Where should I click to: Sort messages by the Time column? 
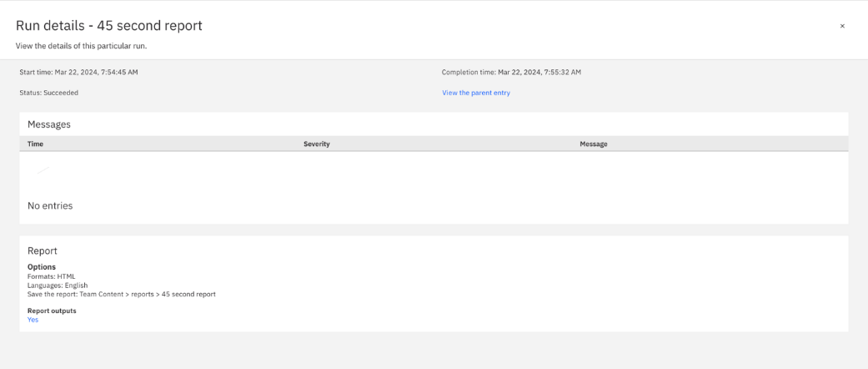click(35, 144)
